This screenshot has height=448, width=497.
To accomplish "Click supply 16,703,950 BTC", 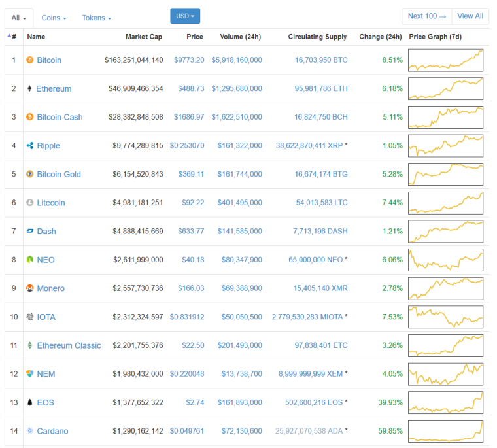I will click(321, 60).
